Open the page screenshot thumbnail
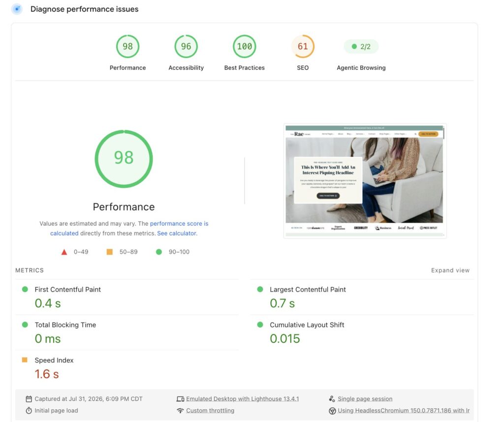504x422 pixels. click(x=365, y=181)
